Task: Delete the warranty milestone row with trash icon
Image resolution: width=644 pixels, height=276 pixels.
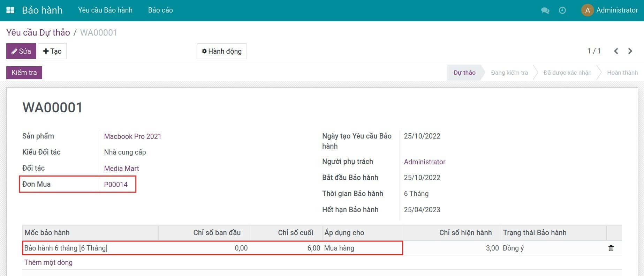Action: (x=611, y=248)
